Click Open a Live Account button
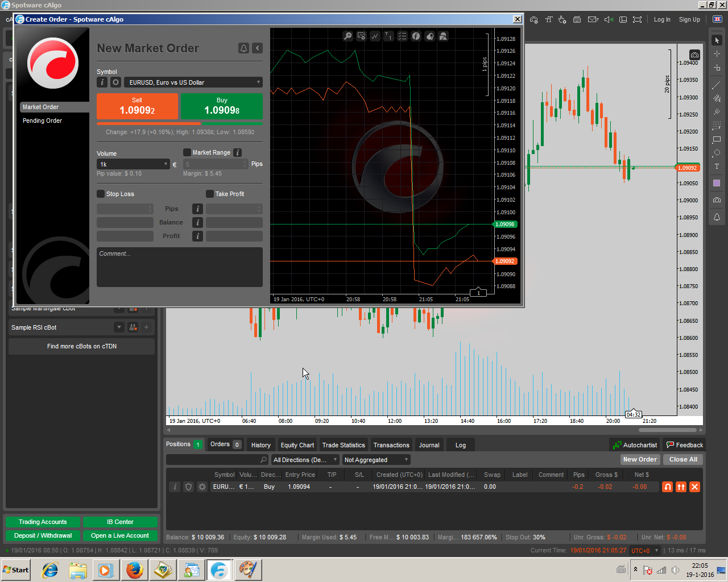 coord(120,535)
